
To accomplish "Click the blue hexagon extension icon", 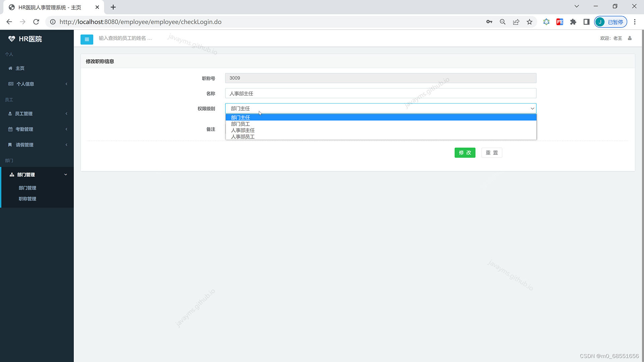I will coord(546,22).
